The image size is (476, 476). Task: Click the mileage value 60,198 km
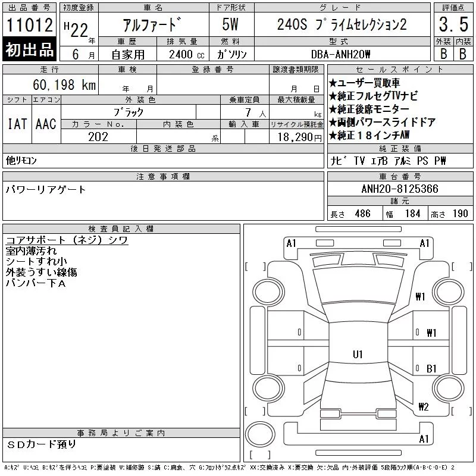point(64,84)
